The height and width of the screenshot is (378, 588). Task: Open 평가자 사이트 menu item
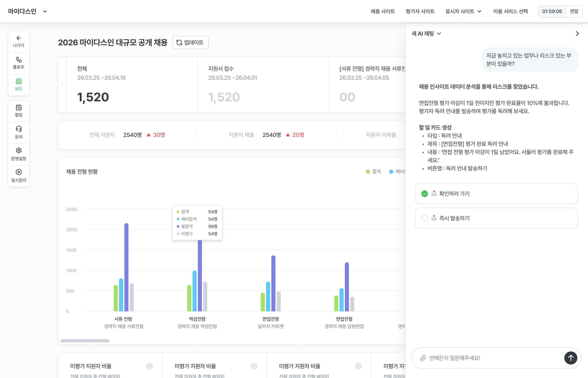tap(420, 11)
